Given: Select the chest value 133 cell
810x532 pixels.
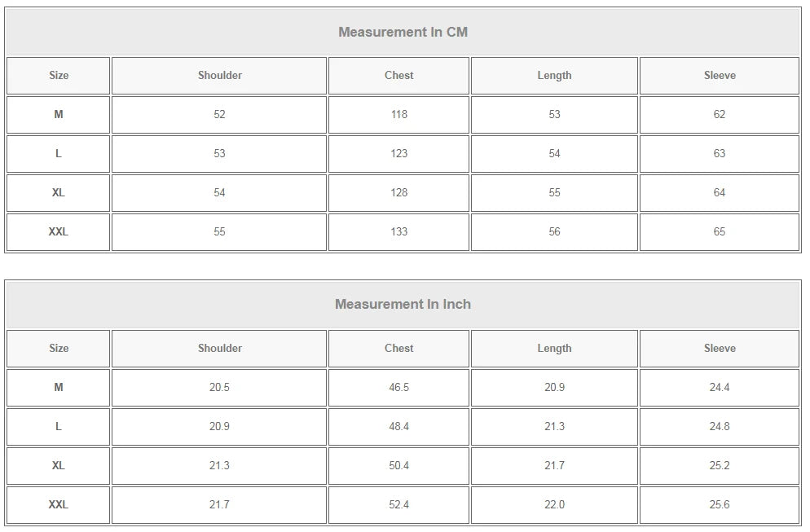Looking at the screenshot, I should [398, 232].
